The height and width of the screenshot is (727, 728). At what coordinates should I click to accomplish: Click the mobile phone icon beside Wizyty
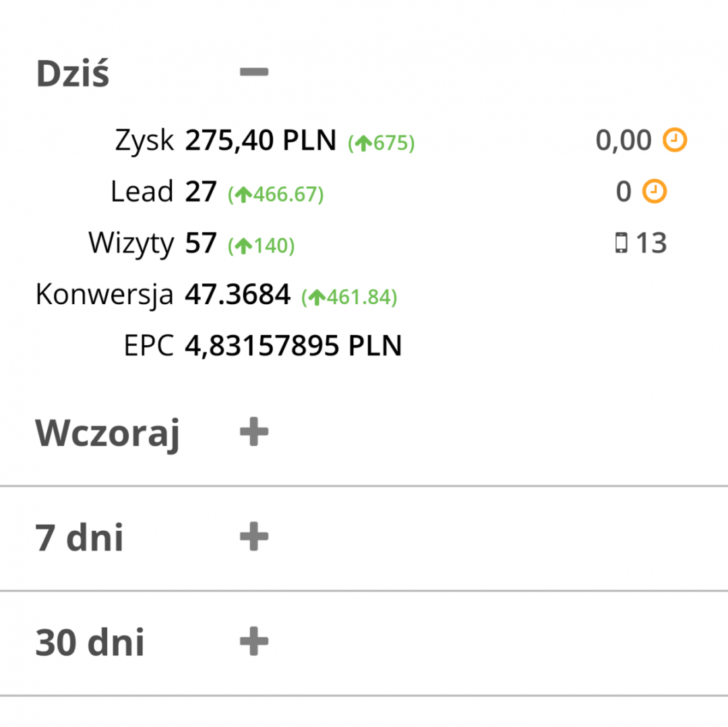[x=621, y=243]
